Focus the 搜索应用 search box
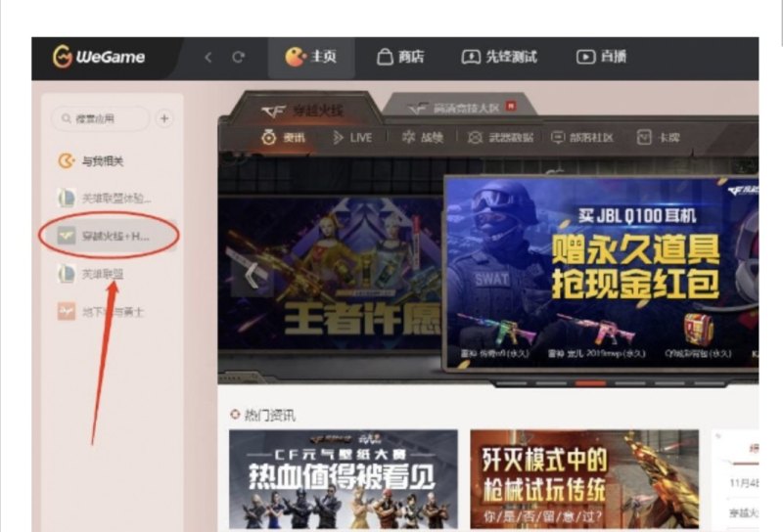 pyautogui.click(x=100, y=118)
